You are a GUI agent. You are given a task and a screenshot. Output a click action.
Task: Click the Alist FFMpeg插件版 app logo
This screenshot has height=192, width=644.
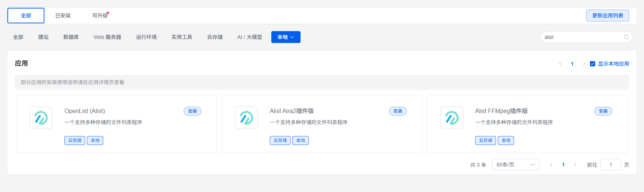point(452,118)
